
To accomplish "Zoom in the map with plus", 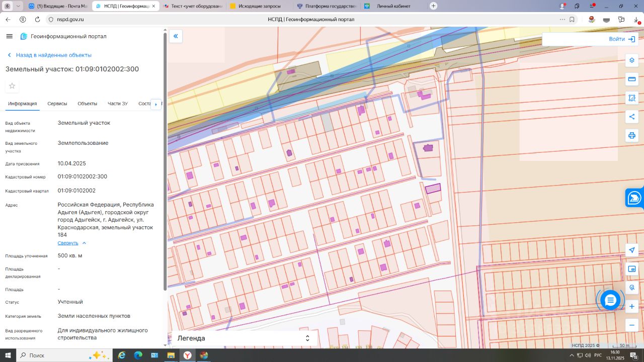I will pos(632,306).
